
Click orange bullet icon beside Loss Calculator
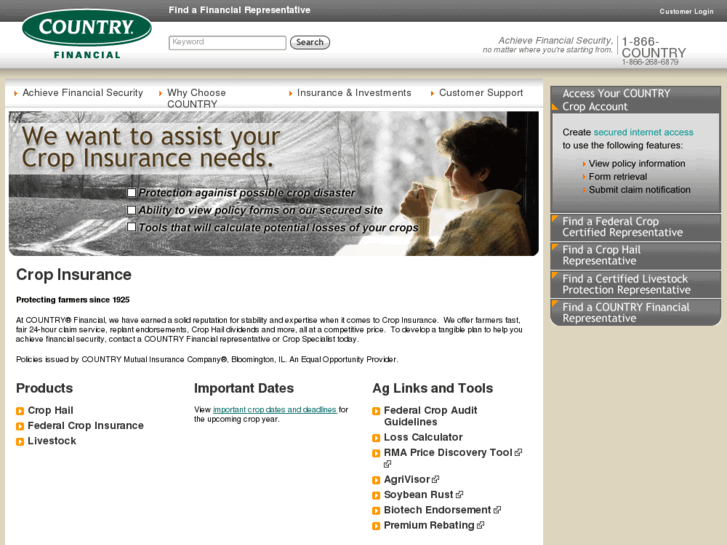click(x=376, y=438)
